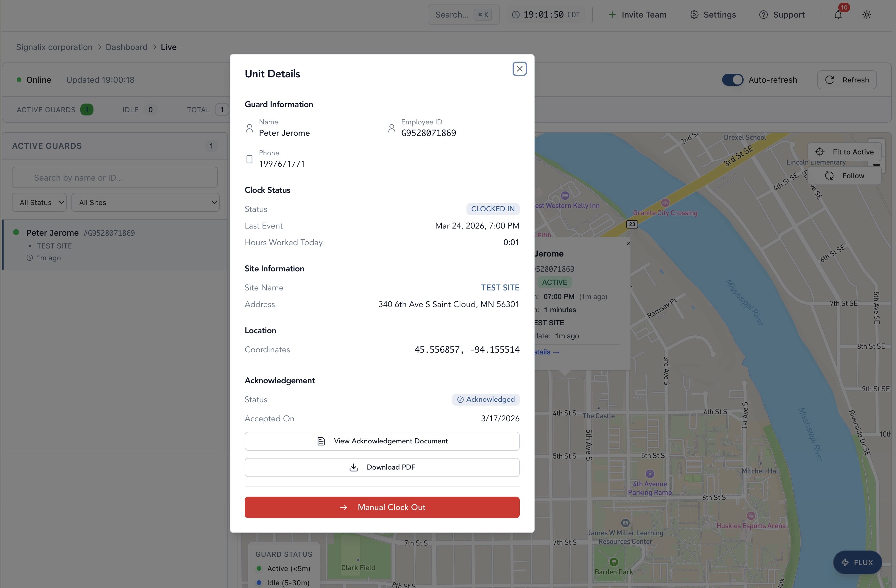Open the FLUX assistant button
This screenshot has height=588, width=896.
(x=857, y=562)
